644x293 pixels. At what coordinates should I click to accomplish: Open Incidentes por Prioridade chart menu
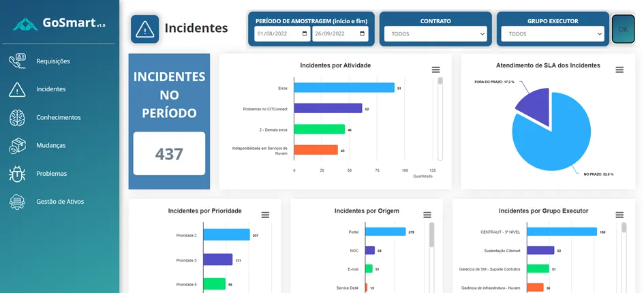pyautogui.click(x=265, y=215)
